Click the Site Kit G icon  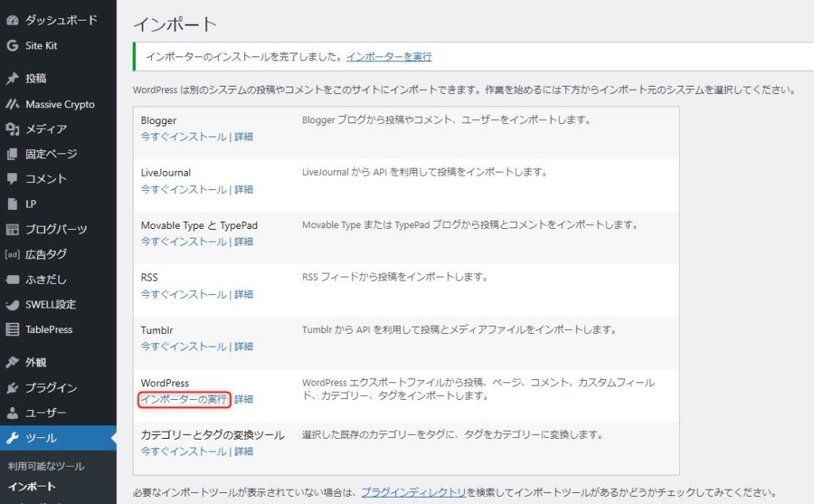pyautogui.click(x=12, y=45)
